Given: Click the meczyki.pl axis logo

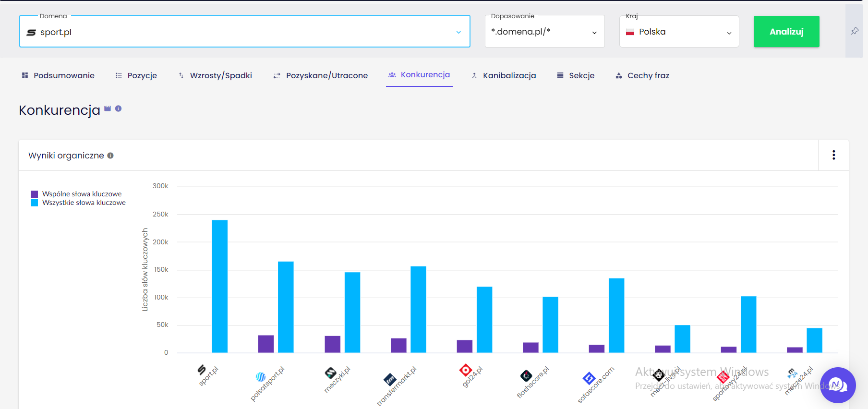Looking at the screenshot, I should (331, 373).
